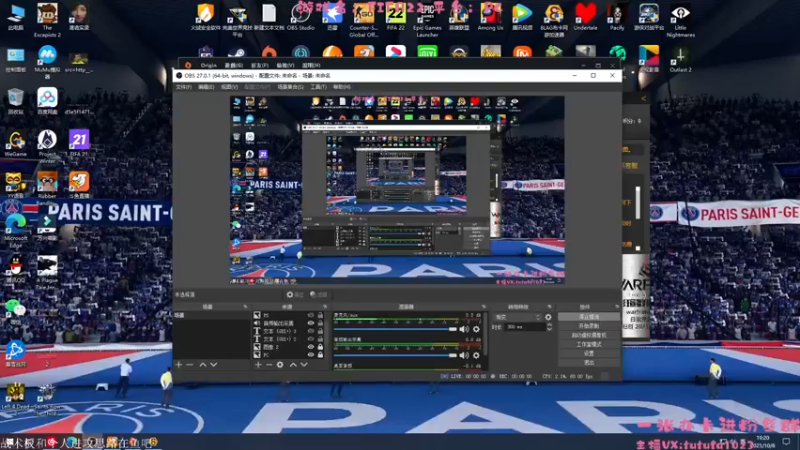Image resolution: width=800 pixels, height=450 pixels.
Task: Open the 工具(T) menu in OBS
Action: coord(318,87)
